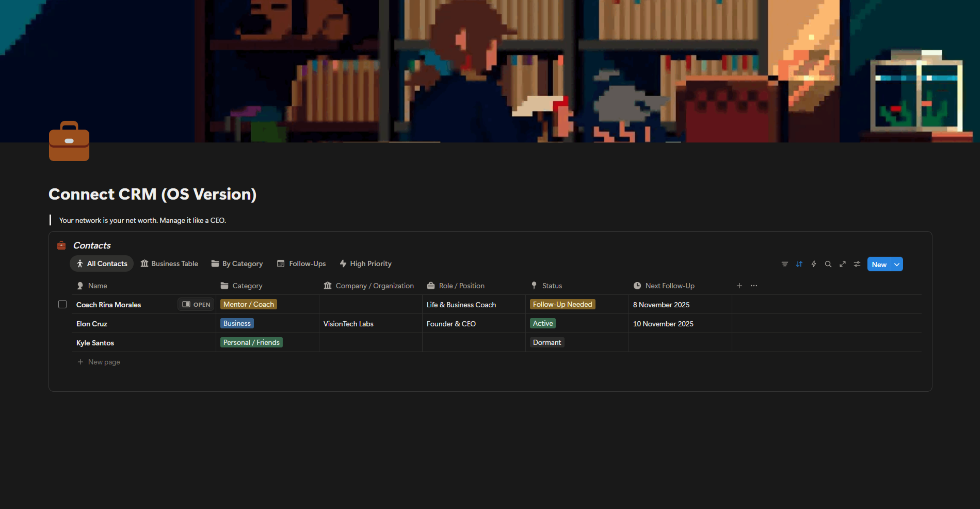Screen dimensions: 980x509
Task: Switch to the Business Table tab
Action: (x=169, y=264)
